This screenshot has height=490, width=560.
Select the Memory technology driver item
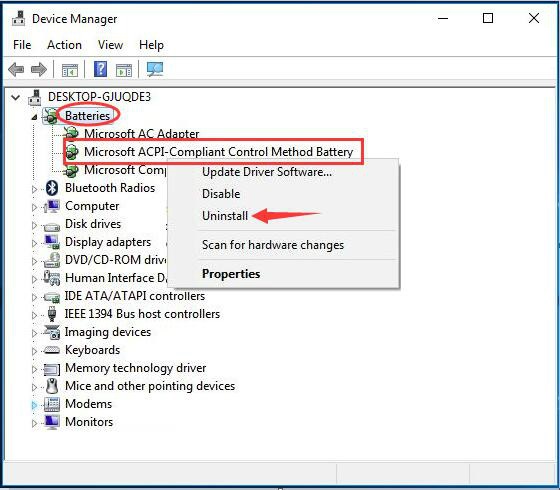pos(135,368)
